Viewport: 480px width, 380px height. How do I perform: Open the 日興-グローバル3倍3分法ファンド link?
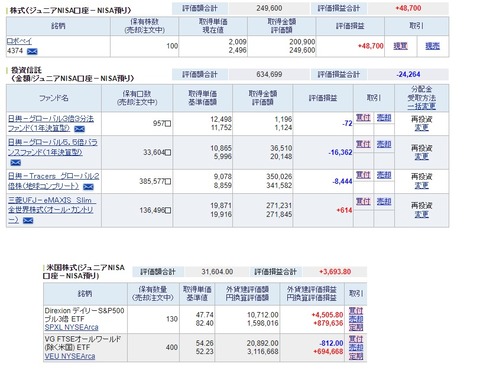pyautogui.click(x=51, y=123)
